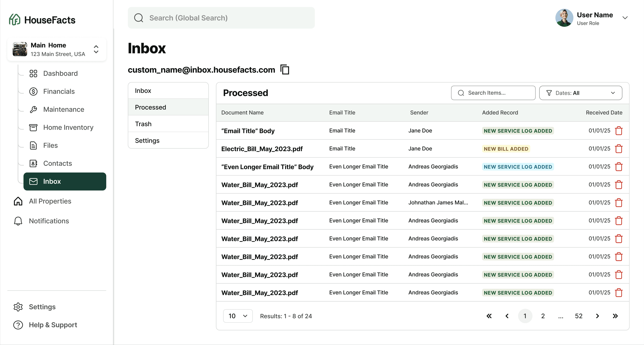644x345 pixels.
Task: Change results per page from 10
Action: coord(238,316)
